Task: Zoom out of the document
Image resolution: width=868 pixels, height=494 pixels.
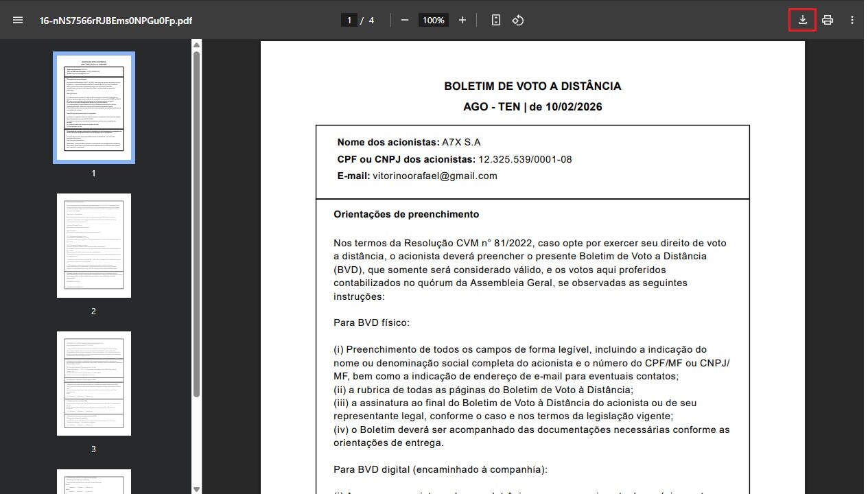Action: point(404,20)
